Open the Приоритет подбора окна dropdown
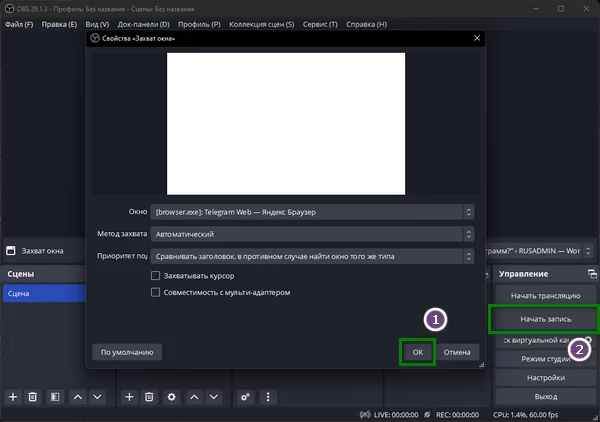Image resolution: width=600 pixels, height=422 pixels. pyautogui.click(x=312, y=256)
